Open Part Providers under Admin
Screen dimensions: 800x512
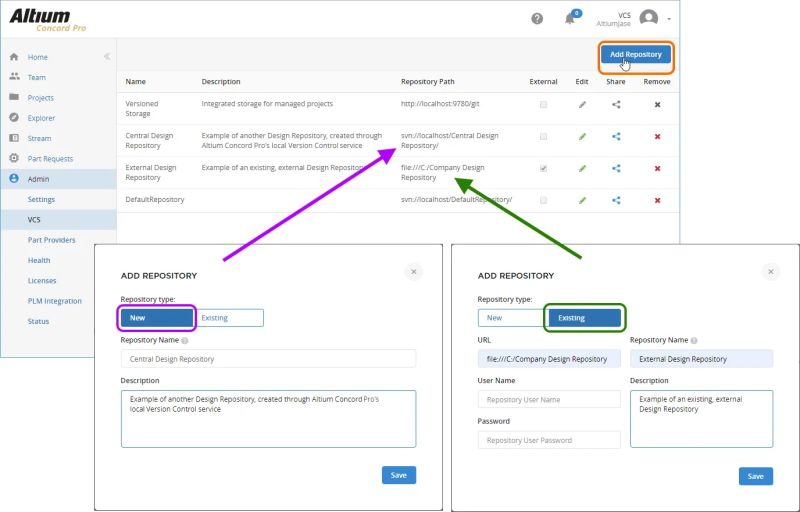click(x=52, y=240)
